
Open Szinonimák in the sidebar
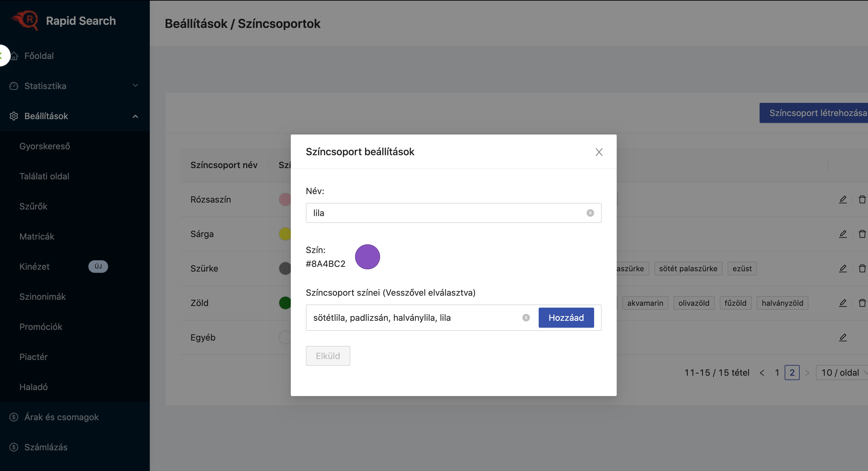42,297
